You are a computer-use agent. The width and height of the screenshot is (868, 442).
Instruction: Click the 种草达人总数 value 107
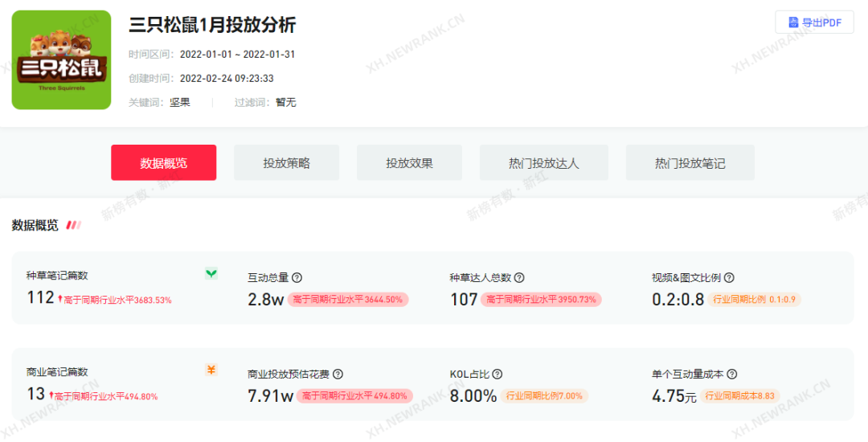tap(464, 299)
